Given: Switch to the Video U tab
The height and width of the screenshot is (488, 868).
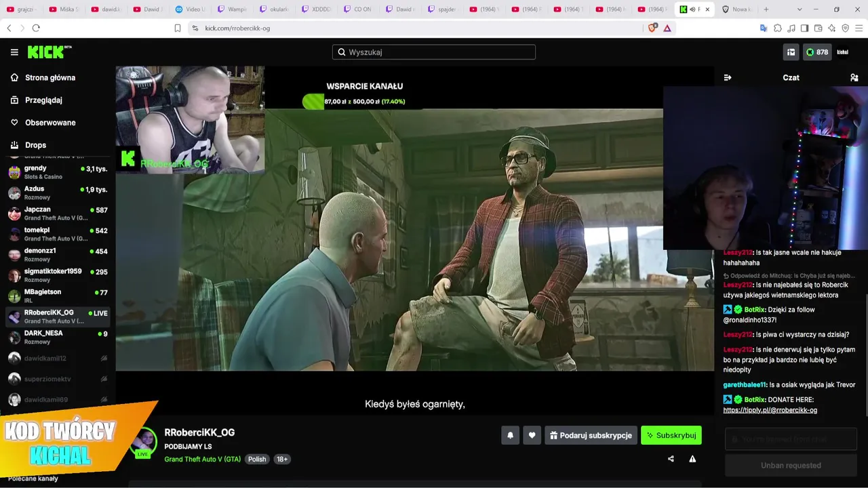Looking at the screenshot, I should pos(191,9).
